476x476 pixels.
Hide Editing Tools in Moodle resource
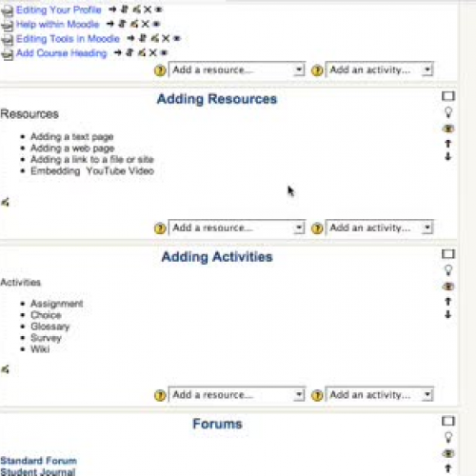[x=177, y=39]
